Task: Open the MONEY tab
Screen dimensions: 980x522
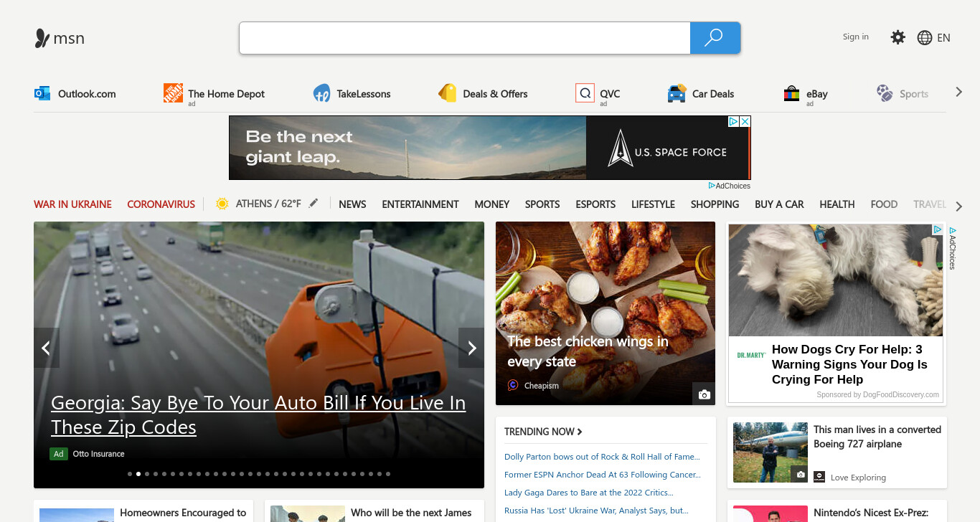Action: pos(492,204)
